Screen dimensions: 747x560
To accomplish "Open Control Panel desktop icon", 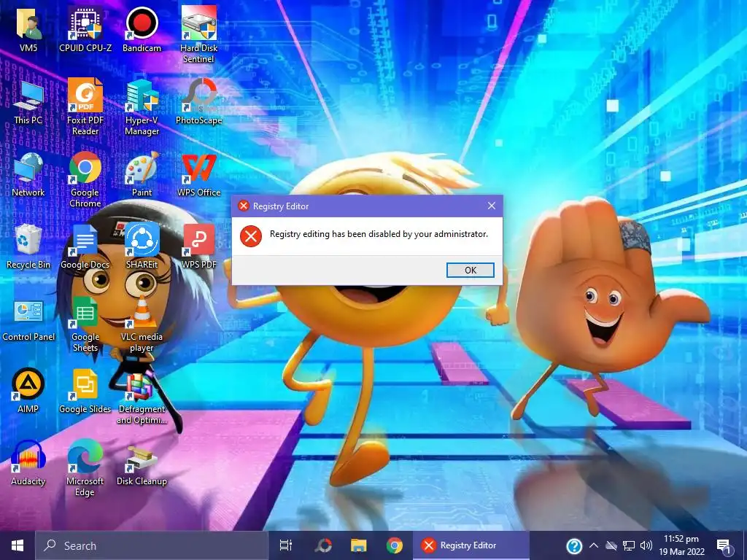I will (x=28, y=319).
